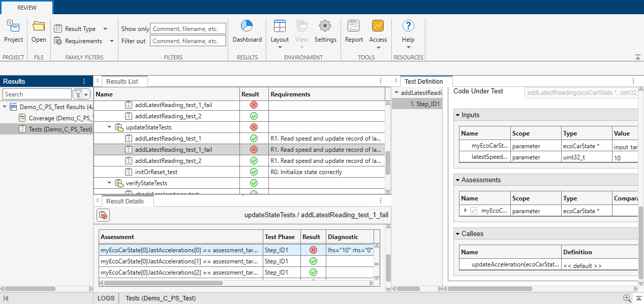Image resolution: width=644 pixels, height=304 pixels.
Task: Click the updateAcceleration callee row
Action: point(548,264)
